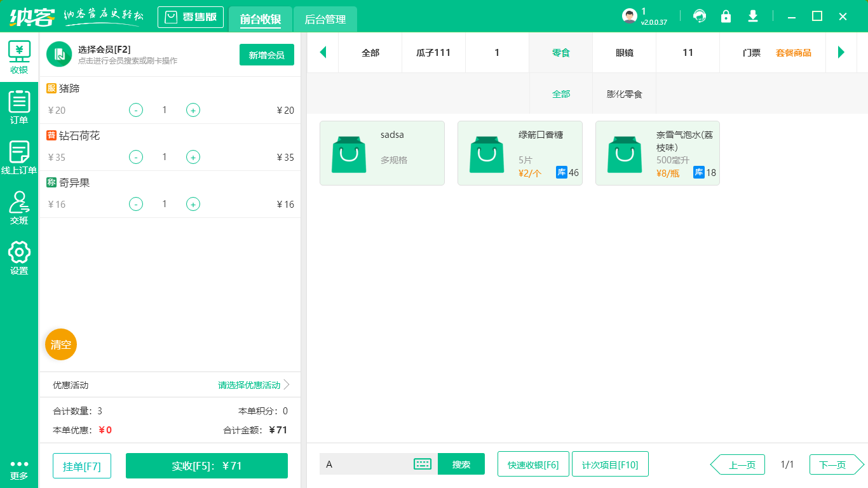Expand the 请选择优惠活动 discount selector
Viewport: 868px width, 488px height.
click(x=250, y=385)
